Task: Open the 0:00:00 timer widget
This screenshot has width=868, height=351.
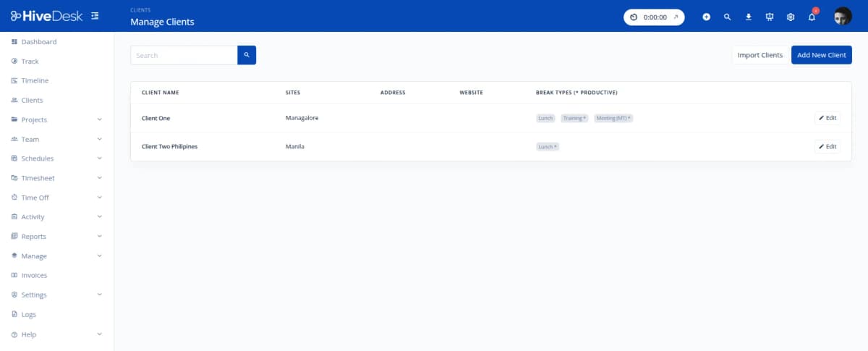Action: [654, 17]
